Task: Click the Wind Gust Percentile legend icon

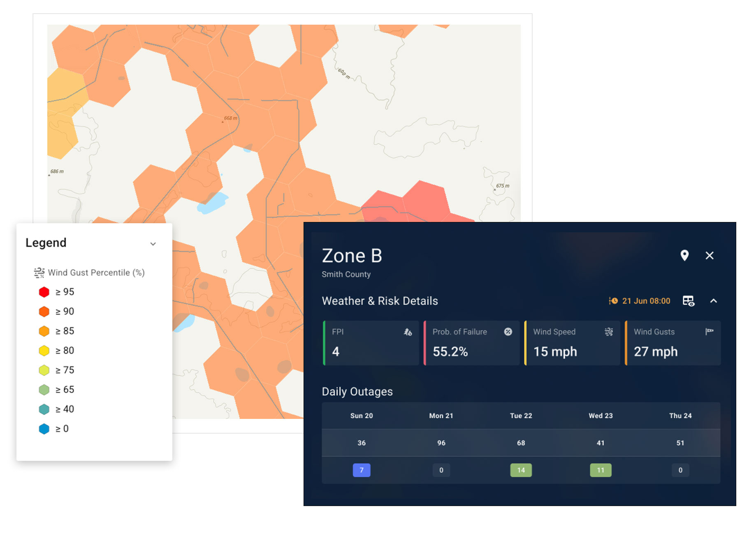Action: (x=39, y=273)
